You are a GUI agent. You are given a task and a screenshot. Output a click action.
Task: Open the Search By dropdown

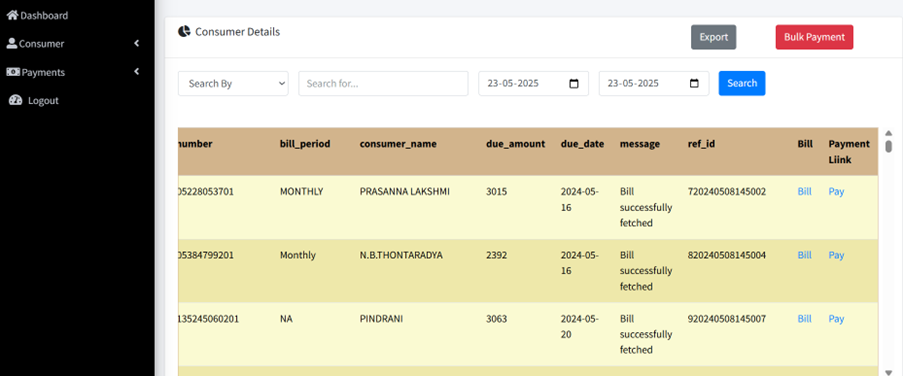[x=233, y=83]
